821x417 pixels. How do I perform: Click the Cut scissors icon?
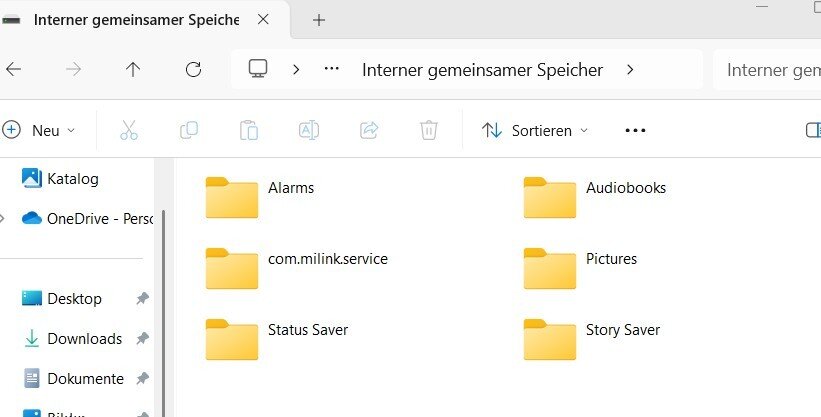[128, 130]
